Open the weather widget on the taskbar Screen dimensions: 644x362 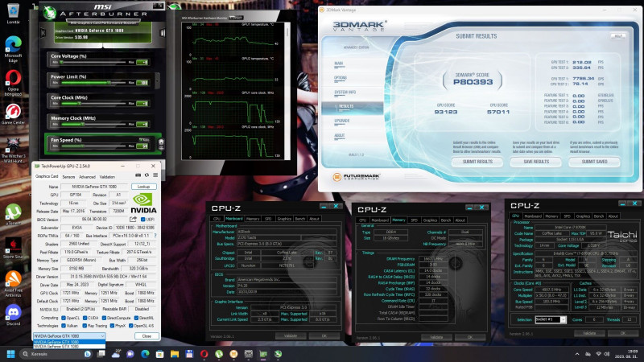pos(116,354)
